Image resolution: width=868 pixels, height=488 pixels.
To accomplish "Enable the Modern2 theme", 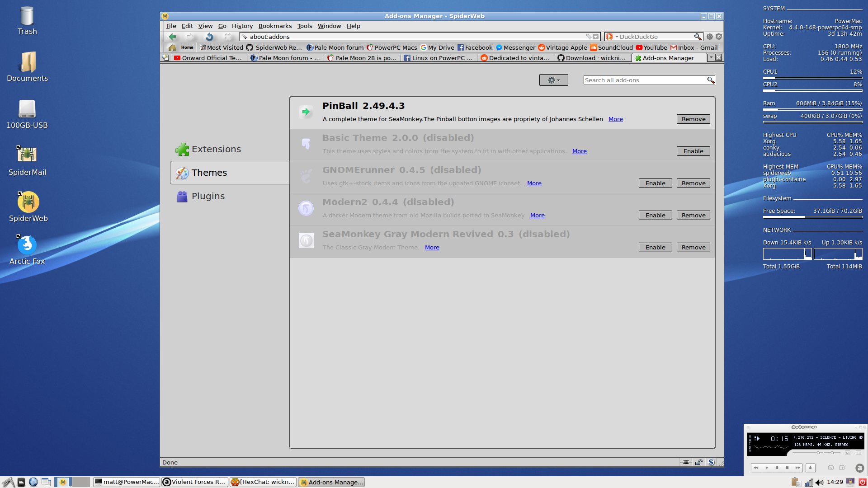I will [x=655, y=215].
